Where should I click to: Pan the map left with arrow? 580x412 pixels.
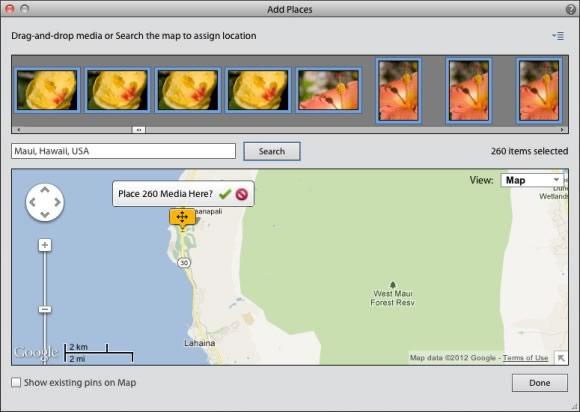32,202
